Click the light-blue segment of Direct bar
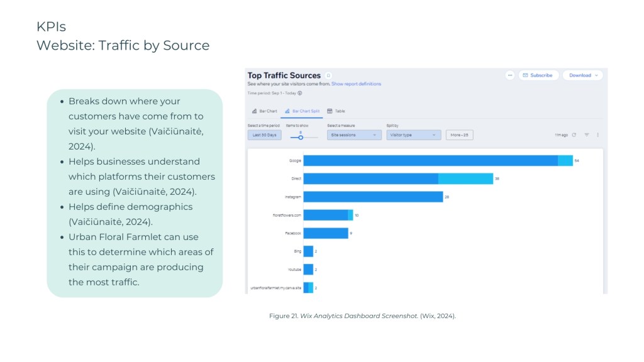This screenshot has height=362, width=644. (x=465, y=178)
